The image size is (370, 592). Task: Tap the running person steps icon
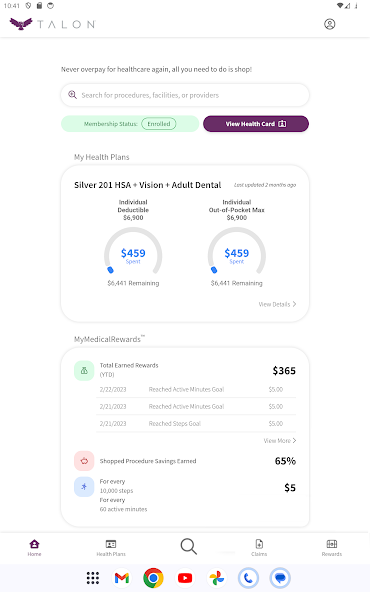[84, 487]
